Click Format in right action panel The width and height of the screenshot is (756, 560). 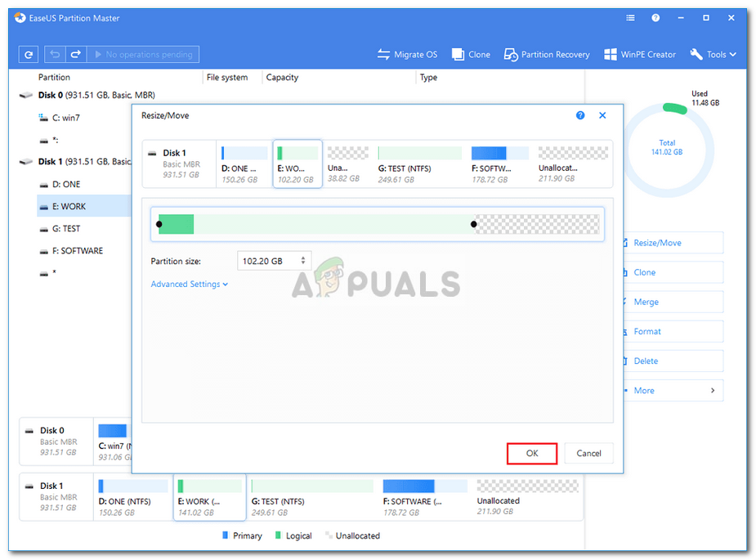coord(673,331)
